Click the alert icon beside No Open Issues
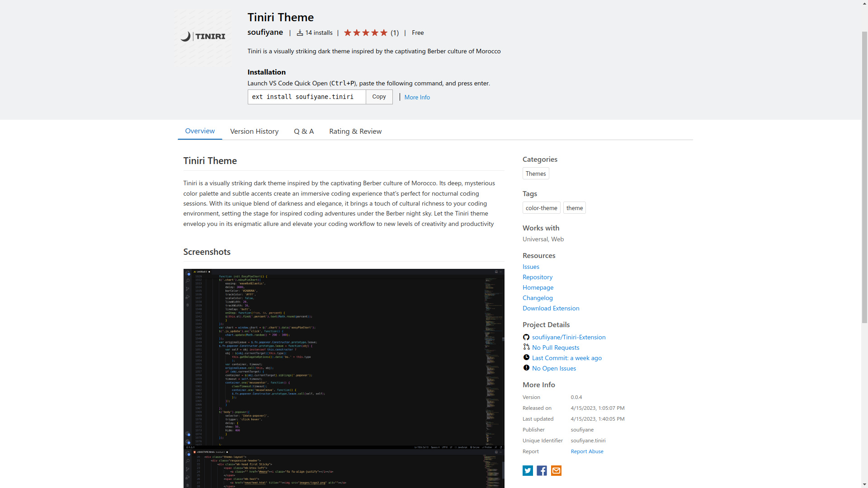Screen dimensions: 868x488 coord(526,368)
